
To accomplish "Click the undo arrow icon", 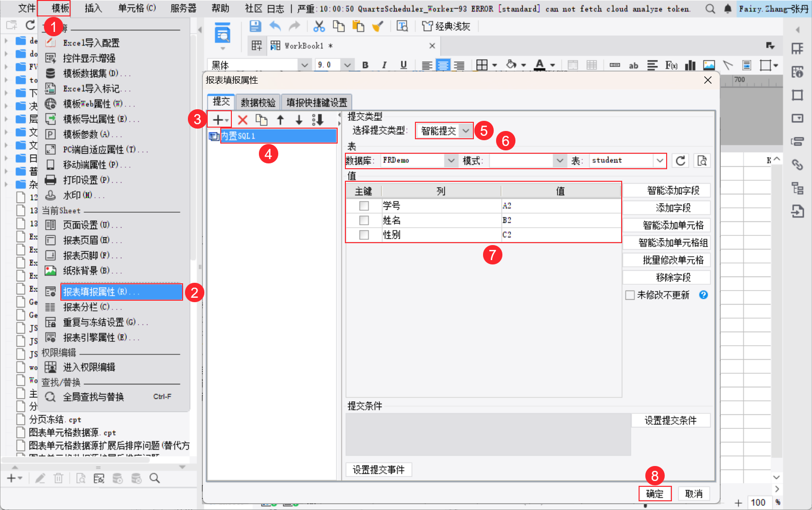I will (275, 26).
